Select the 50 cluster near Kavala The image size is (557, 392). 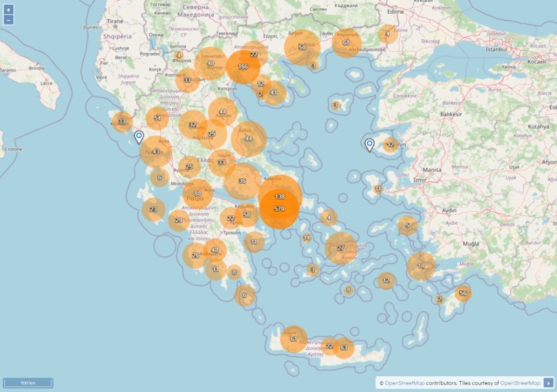(x=302, y=47)
